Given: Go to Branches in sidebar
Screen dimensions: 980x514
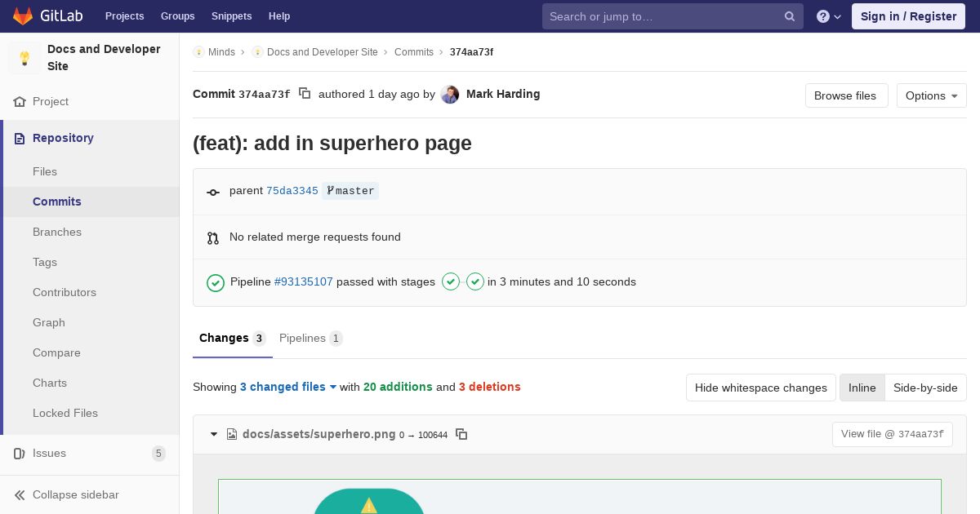Looking at the screenshot, I should (x=57, y=232).
